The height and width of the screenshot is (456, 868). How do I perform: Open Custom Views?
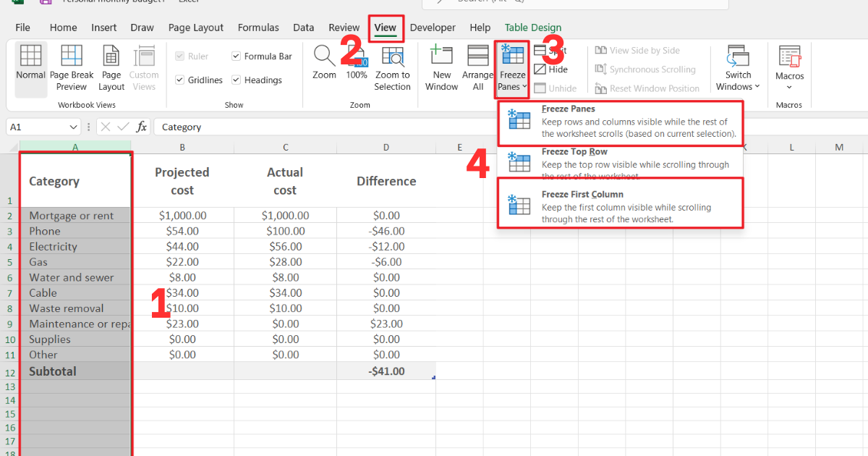point(144,69)
